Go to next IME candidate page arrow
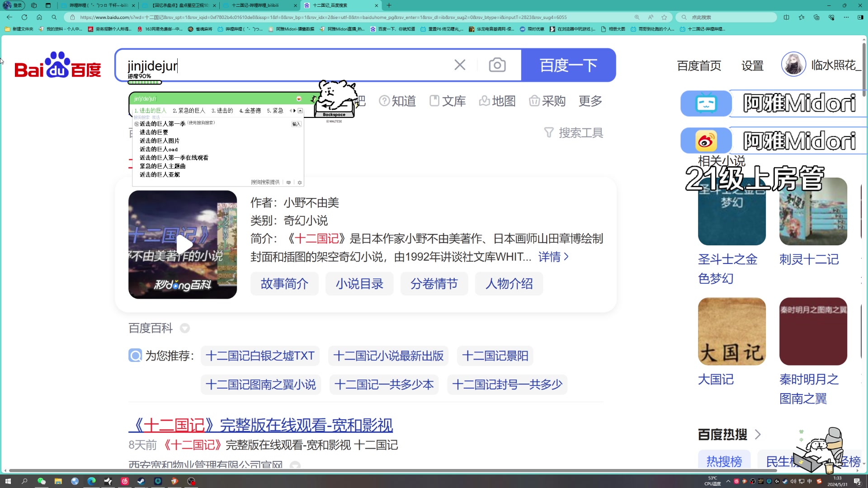Image resolution: width=868 pixels, height=488 pixels. (295, 111)
